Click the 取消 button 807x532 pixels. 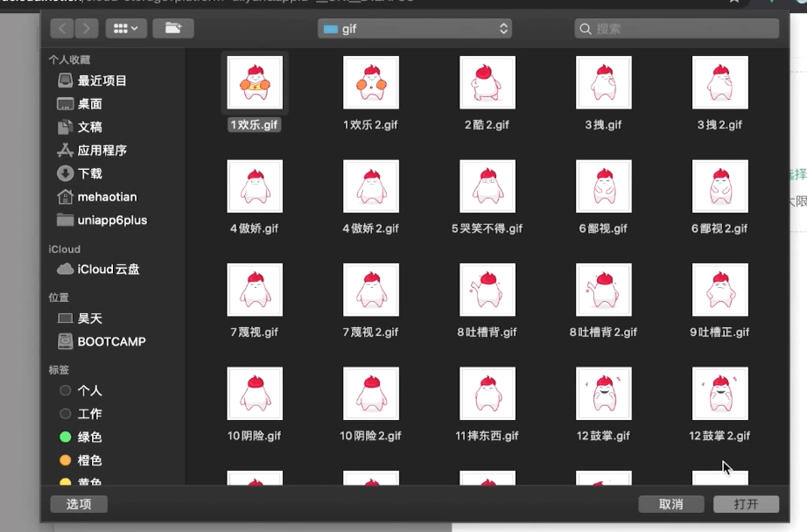click(671, 504)
